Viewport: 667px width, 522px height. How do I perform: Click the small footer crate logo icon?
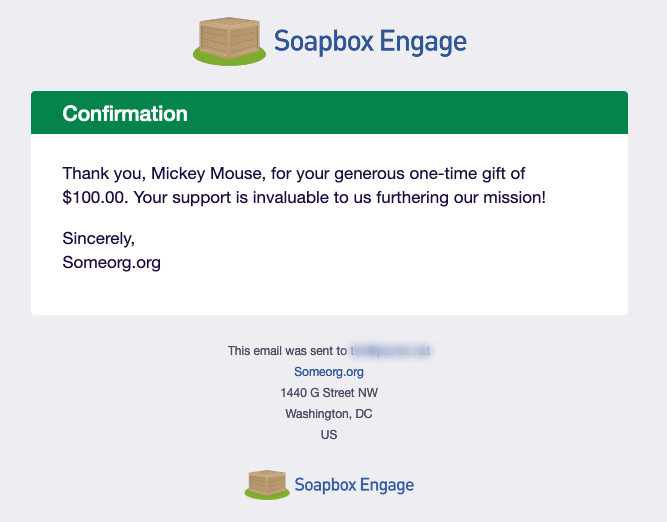[x=267, y=485]
